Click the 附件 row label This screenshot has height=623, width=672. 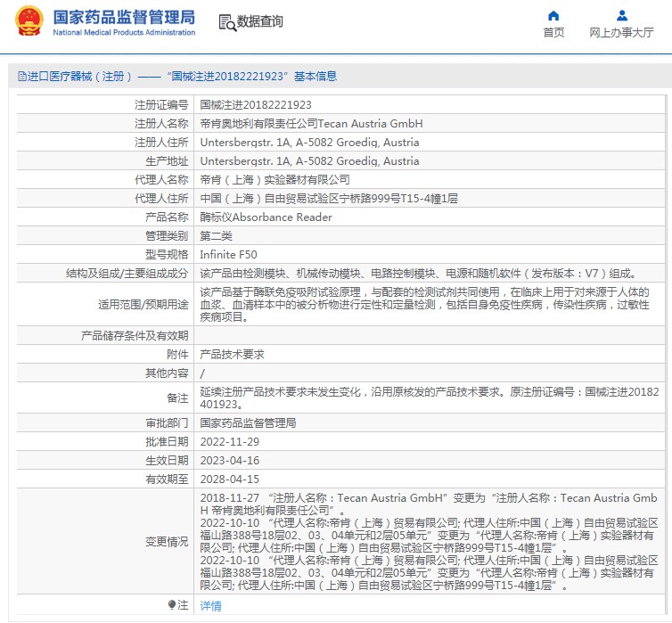pyautogui.click(x=177, y=355)
